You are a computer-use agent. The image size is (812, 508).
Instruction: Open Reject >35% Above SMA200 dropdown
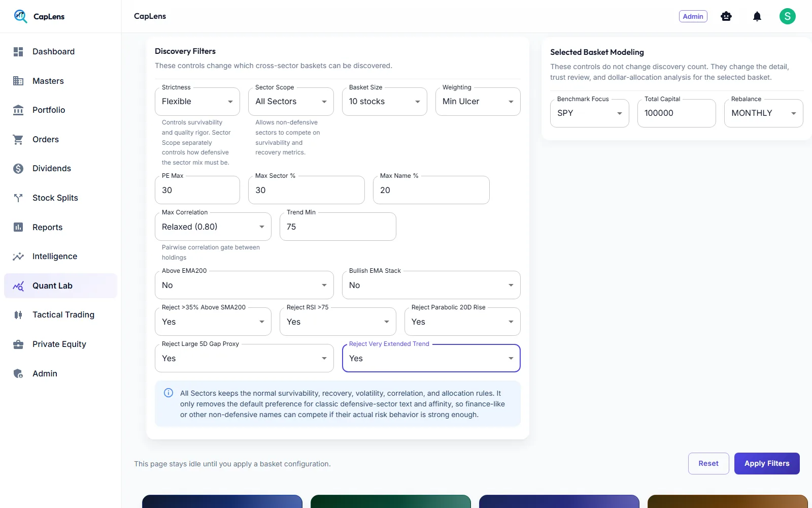(213, 322)
